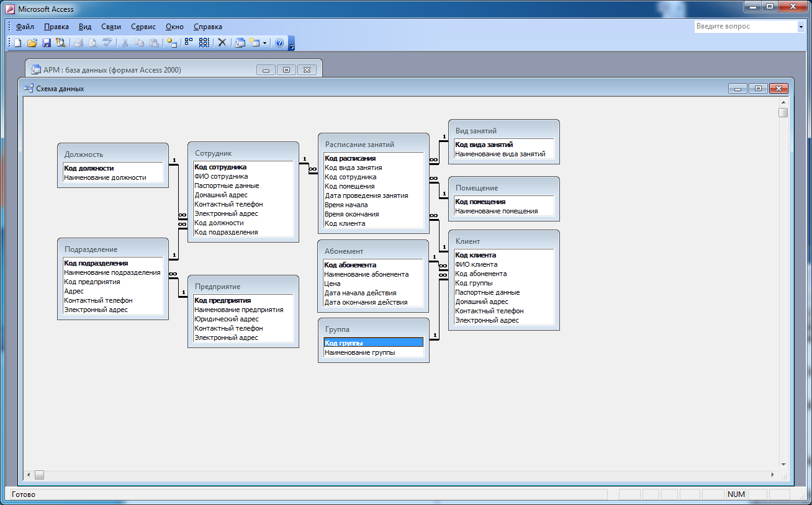Open Toolbar Options arrow at toolbar end
The height and width of the screenshot is (505, 812).
pos(292,43)
